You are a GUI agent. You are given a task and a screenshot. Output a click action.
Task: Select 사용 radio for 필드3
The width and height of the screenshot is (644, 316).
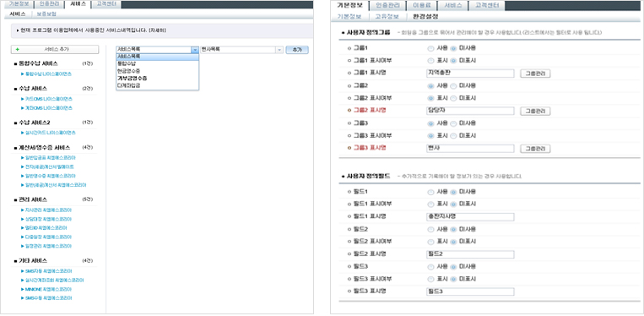[x=430, y=266]
